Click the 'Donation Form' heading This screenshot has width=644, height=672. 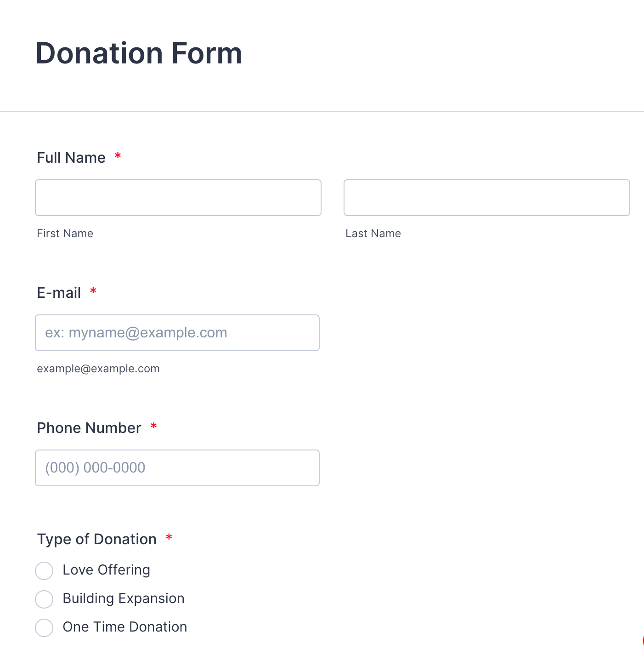click(139, 53)
